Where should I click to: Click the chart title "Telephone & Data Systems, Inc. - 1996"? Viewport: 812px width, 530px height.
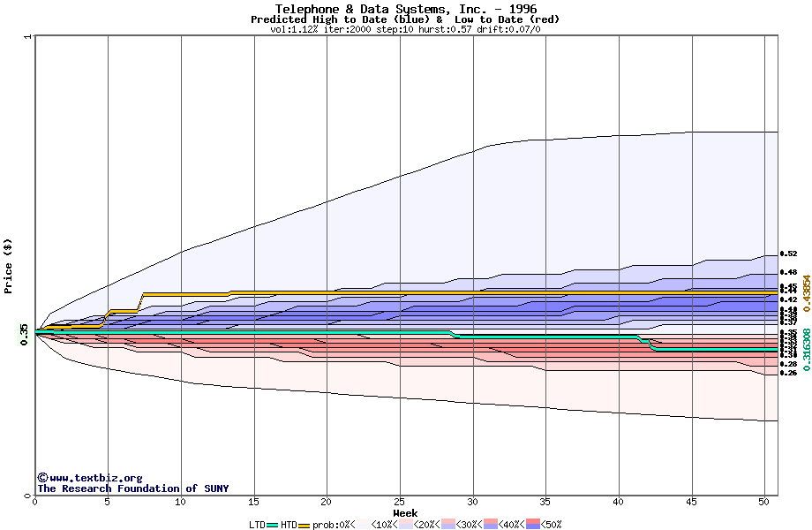406,9
